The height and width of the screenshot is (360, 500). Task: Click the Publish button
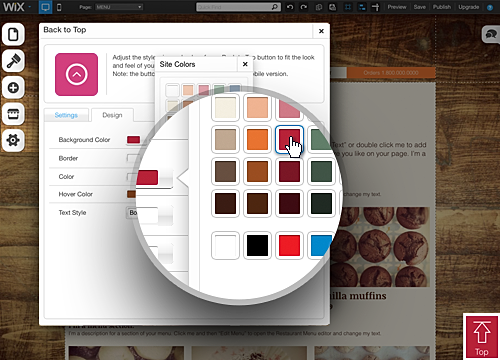point(442,7)
